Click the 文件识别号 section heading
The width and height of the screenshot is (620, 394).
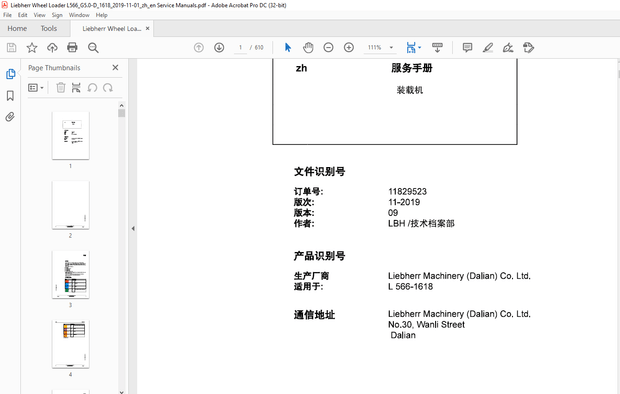319,171
